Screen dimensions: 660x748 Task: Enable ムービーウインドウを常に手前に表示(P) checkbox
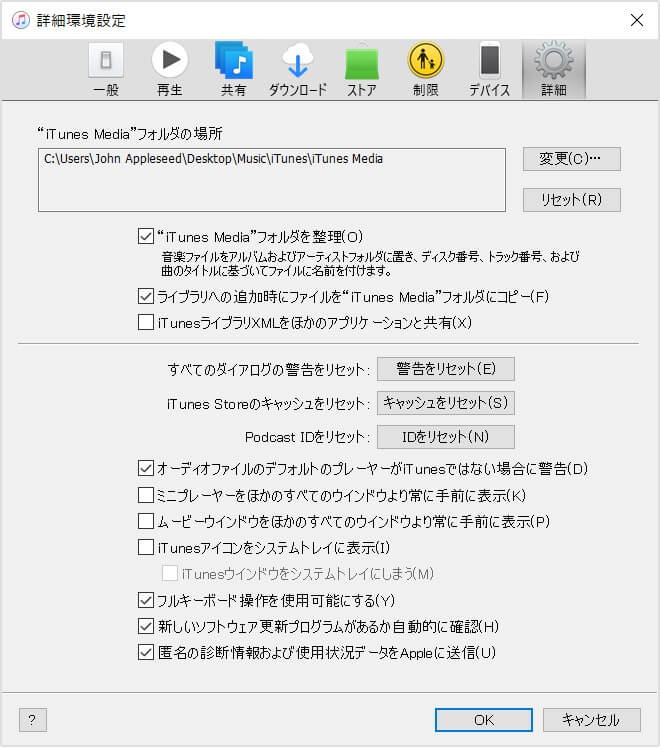tap(145, 521)
